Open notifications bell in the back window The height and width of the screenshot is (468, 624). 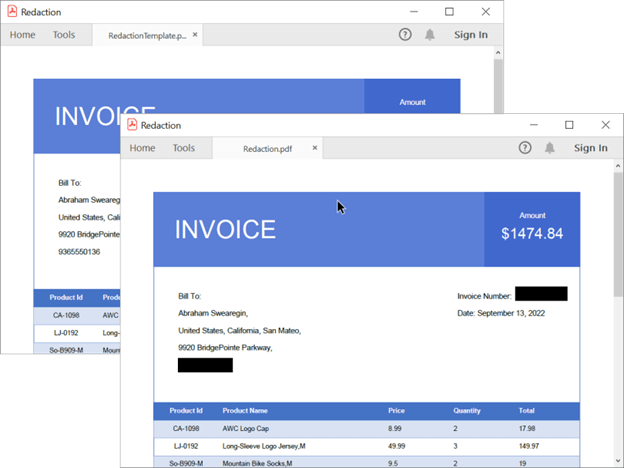(x=430, y=34)
